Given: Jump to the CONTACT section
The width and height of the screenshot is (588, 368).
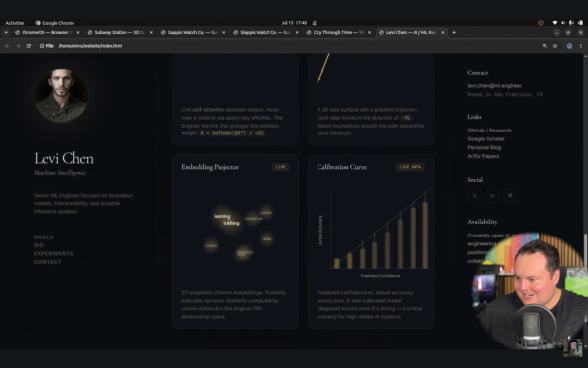Looking at the screenshot, I should (x=47, y=262).
